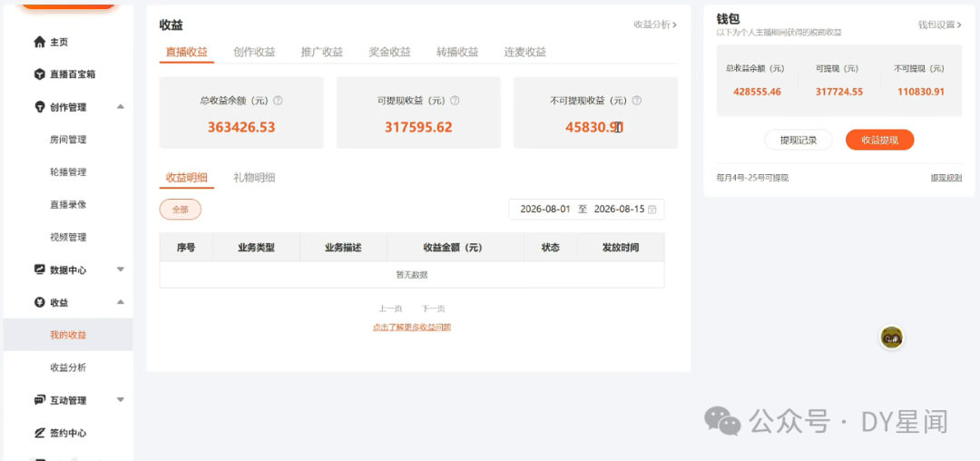Expand the 互动管理 section arrow
This screenshot has width=980, height=461.
(x=121, y=400)
